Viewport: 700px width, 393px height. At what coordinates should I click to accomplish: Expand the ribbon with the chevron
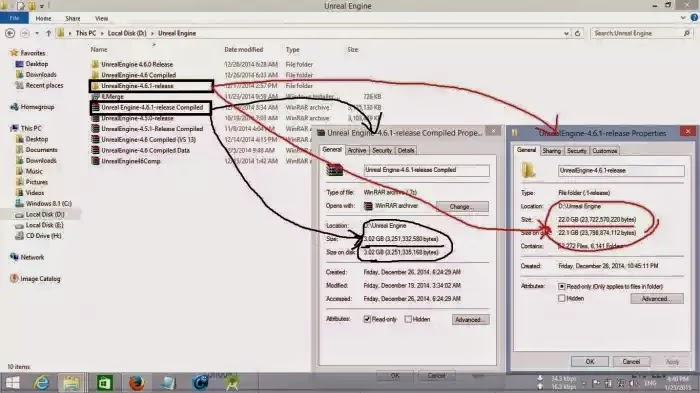683,18
